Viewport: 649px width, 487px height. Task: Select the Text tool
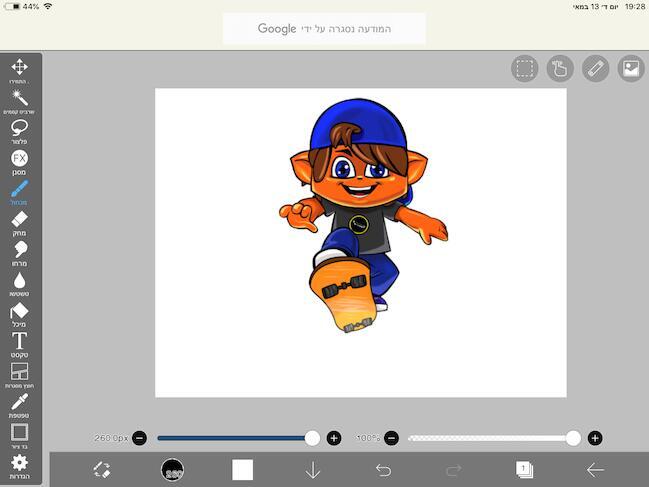pos(19,345)
